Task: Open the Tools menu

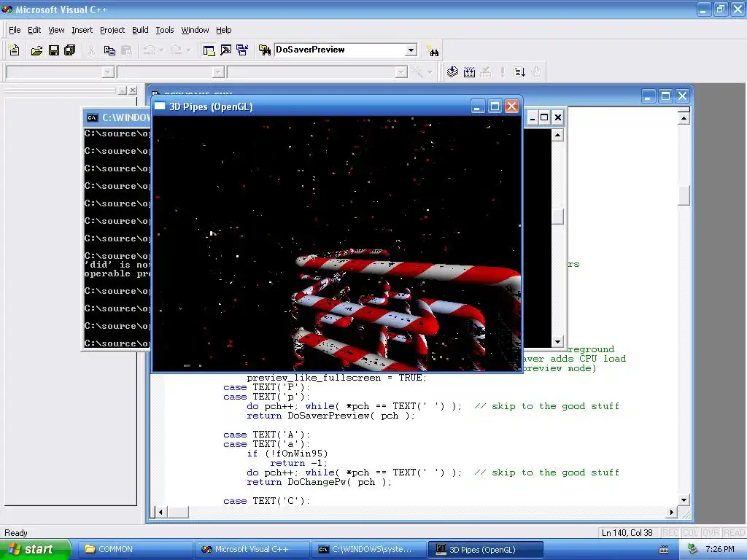Action: [x=165, y=30]
